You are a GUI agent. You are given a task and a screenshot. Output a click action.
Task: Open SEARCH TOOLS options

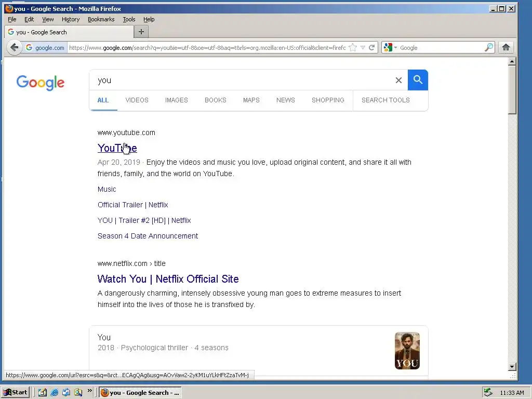pos(385,100)
